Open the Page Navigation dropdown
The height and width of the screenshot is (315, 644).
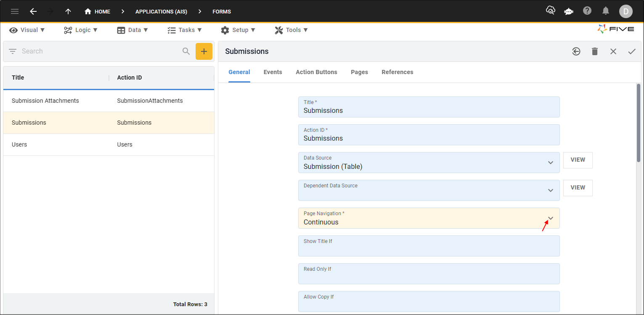550,218
